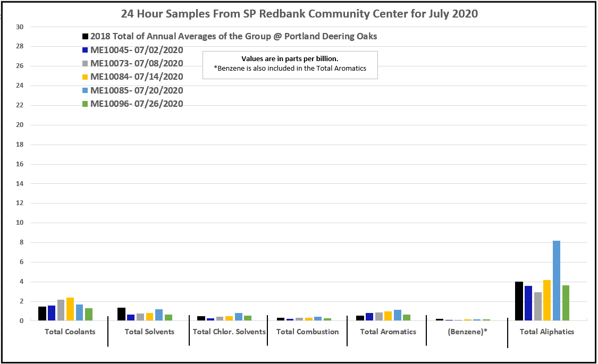Select the Total Chlor. Solvents axis label
This screenshot has width=598, height=364.
tap(229, 332)
